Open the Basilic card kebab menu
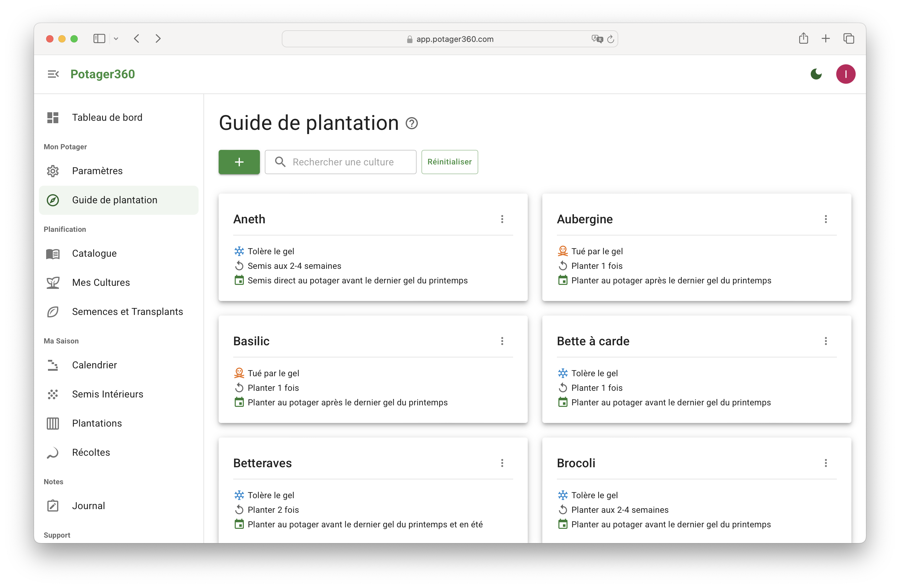900x588 pixels. coord(502,341)
